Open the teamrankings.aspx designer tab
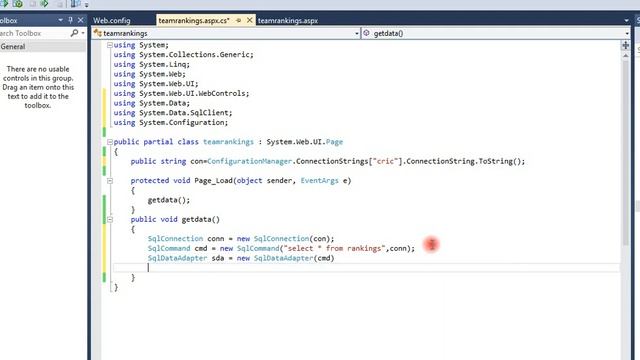640x360 pixels. click(287, 20)
